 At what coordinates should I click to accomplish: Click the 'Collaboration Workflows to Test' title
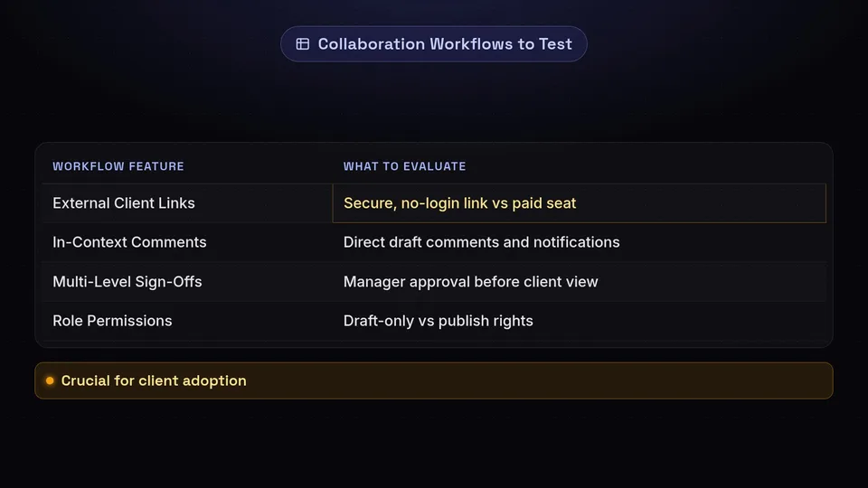tap(445, 44)
